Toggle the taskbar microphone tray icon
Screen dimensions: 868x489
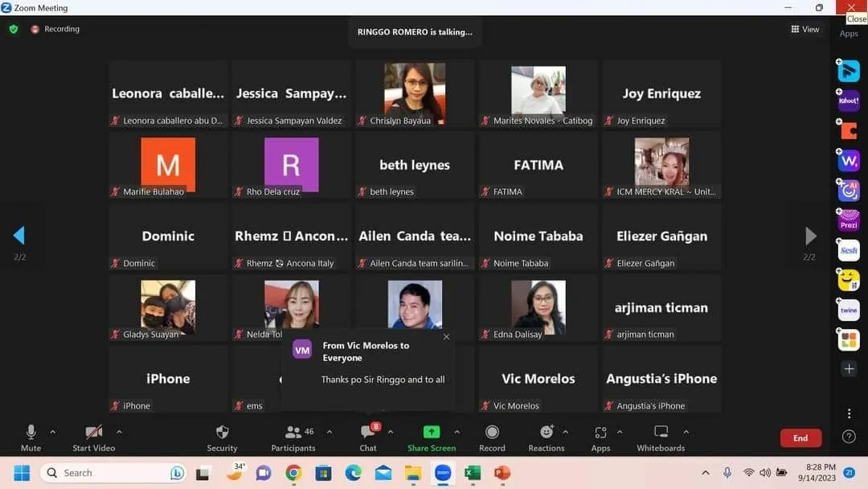(727, 472)
